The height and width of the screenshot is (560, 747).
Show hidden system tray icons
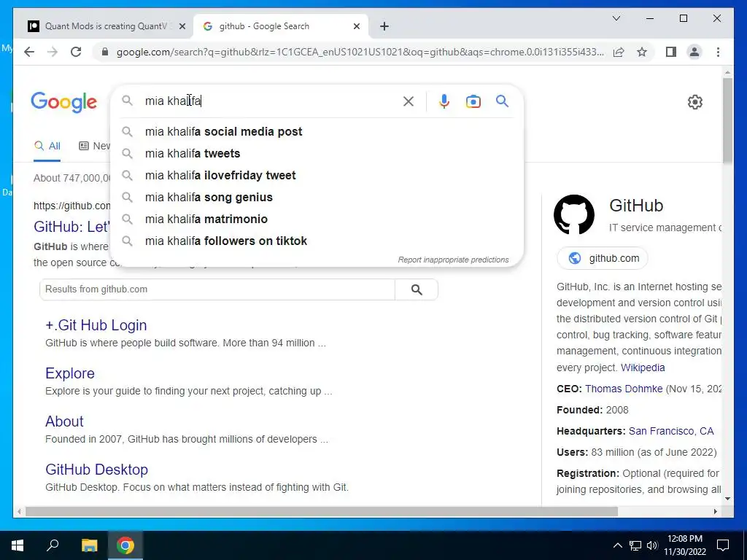tap(617, 545)
